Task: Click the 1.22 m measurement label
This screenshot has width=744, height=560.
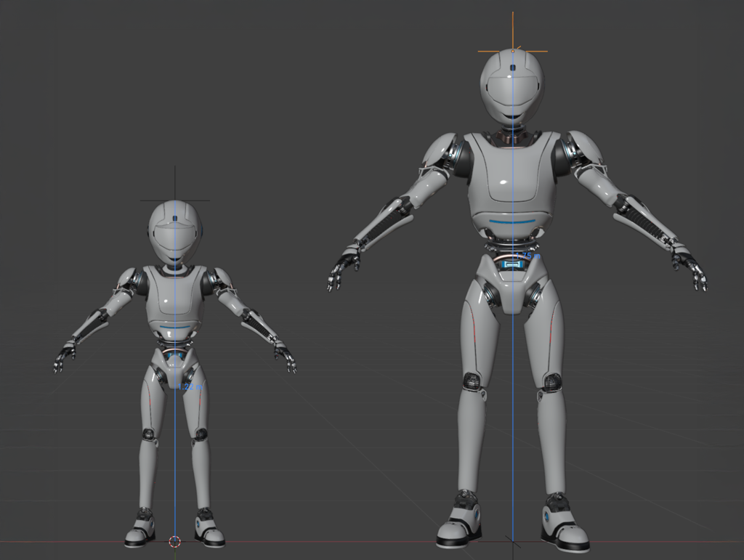Action: (193, 388)
